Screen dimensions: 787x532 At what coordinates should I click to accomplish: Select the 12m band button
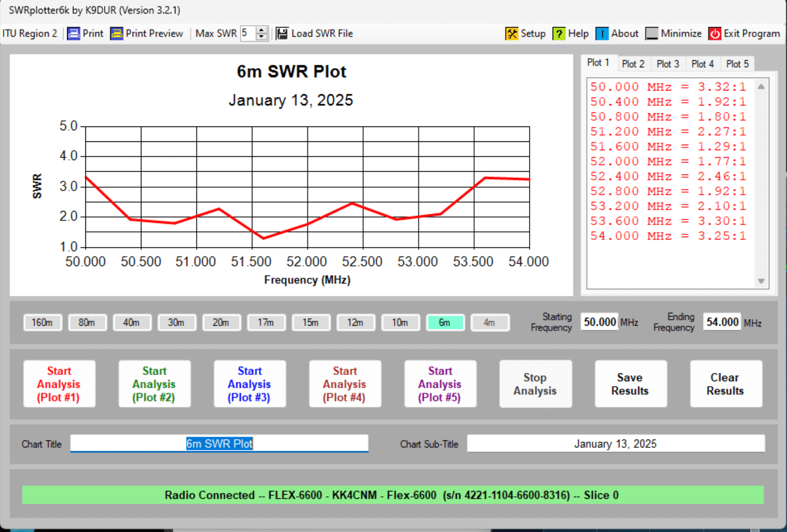tap(356, 322)
